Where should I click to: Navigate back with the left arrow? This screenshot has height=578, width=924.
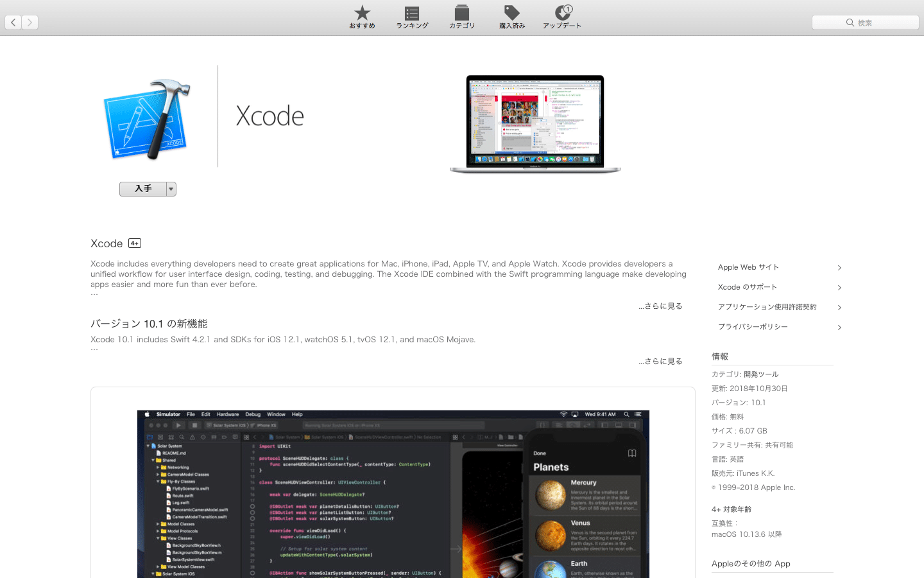pos(13,22)
